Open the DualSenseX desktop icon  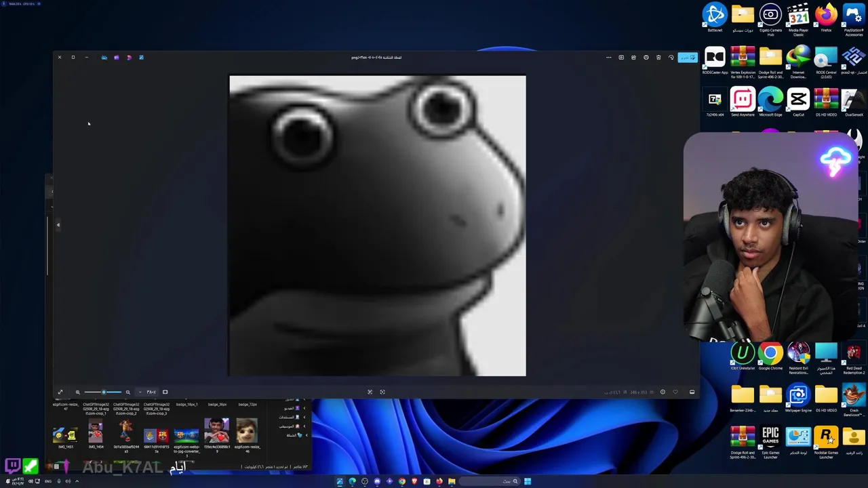click(x=854, y=102)
